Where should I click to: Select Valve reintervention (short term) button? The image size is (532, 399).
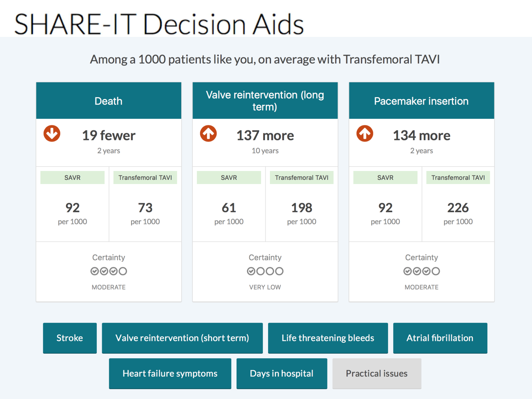182,338
